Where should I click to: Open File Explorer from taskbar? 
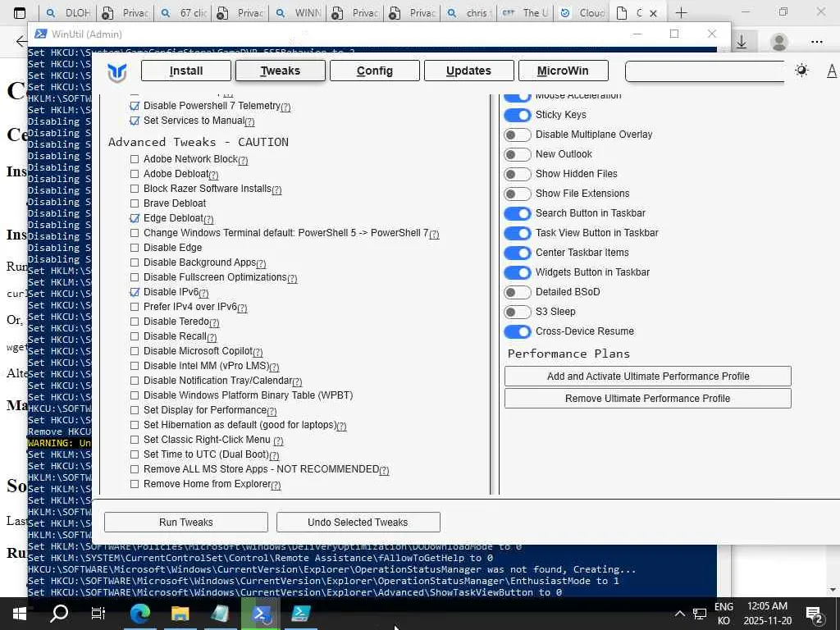(x=180, y=614)
